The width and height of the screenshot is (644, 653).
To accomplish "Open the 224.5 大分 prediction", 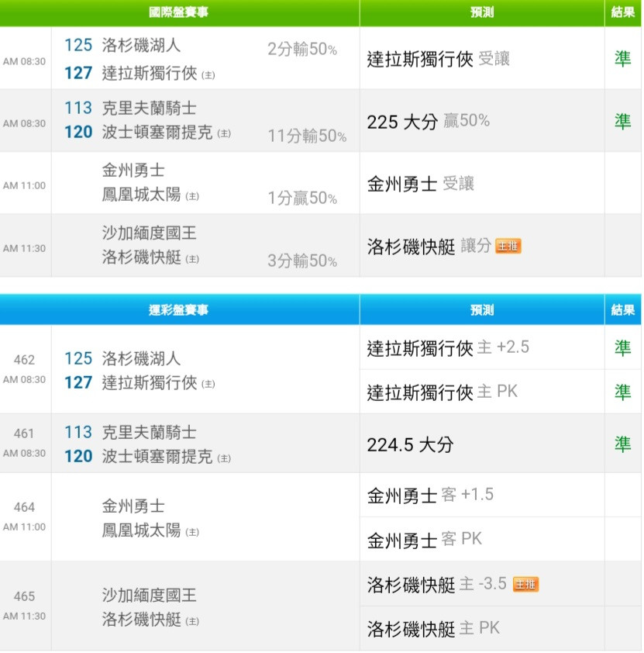I will pyautogui.click(x=410, y=444).
